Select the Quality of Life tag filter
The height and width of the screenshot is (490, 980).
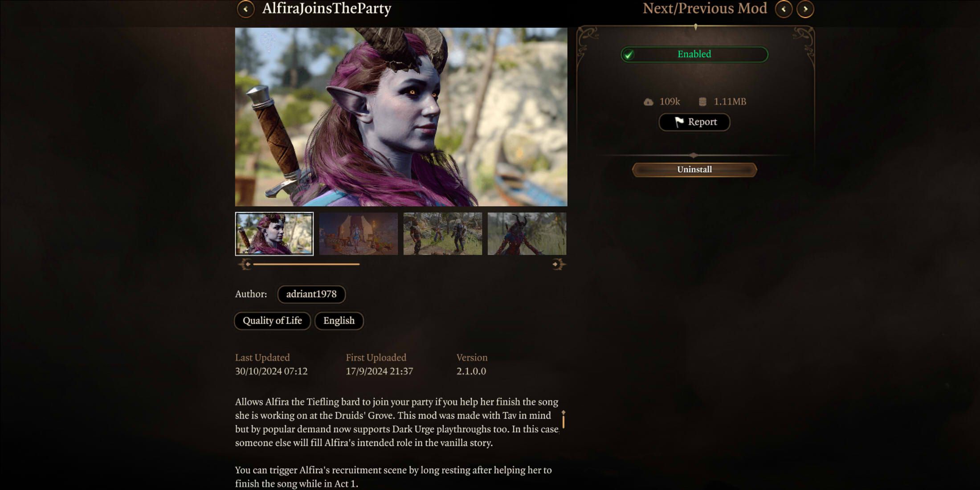[272, 320]
